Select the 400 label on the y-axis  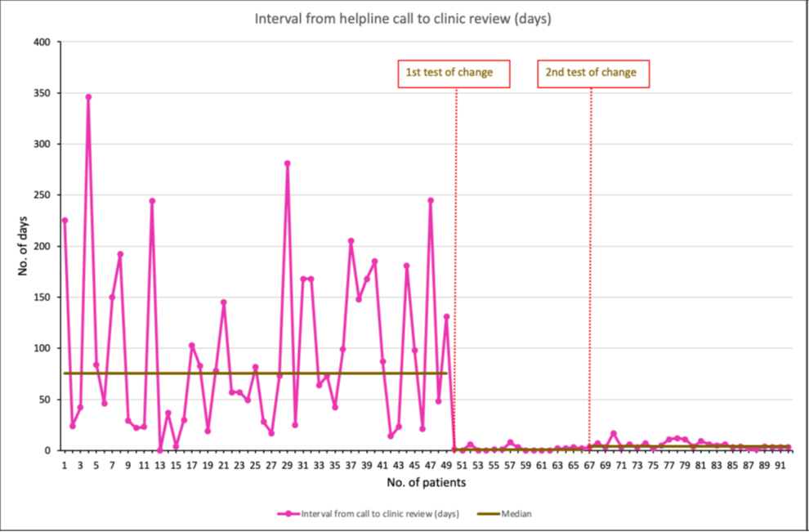(42, 42)
